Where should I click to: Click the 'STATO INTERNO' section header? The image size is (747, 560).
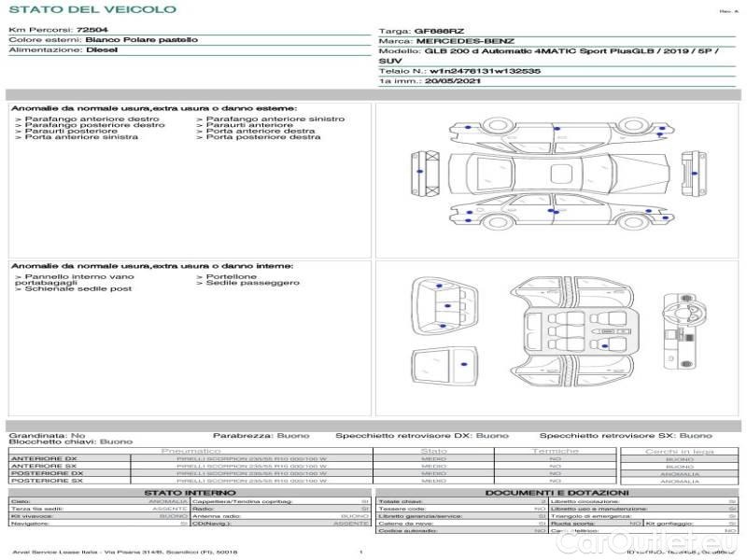190,493
